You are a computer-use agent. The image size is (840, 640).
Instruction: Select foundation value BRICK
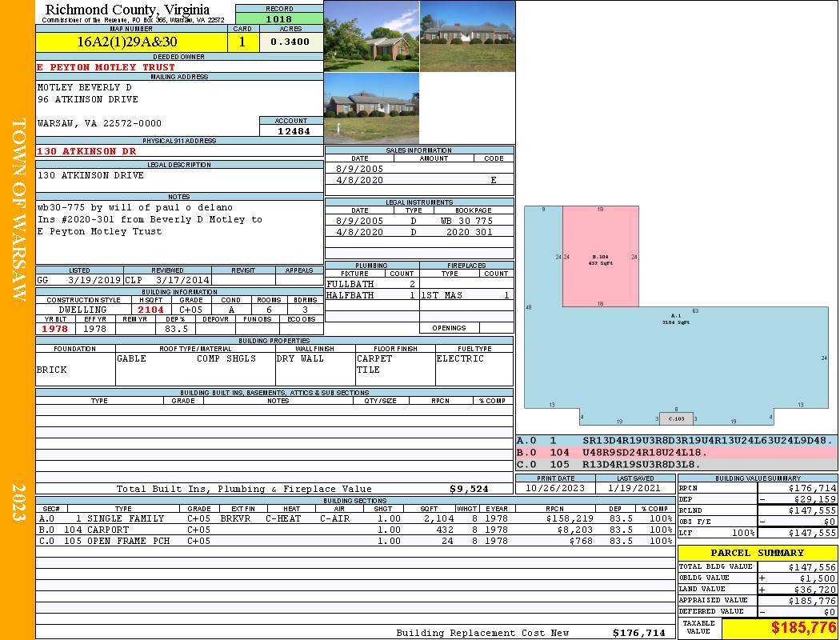(x=51, y=370)
